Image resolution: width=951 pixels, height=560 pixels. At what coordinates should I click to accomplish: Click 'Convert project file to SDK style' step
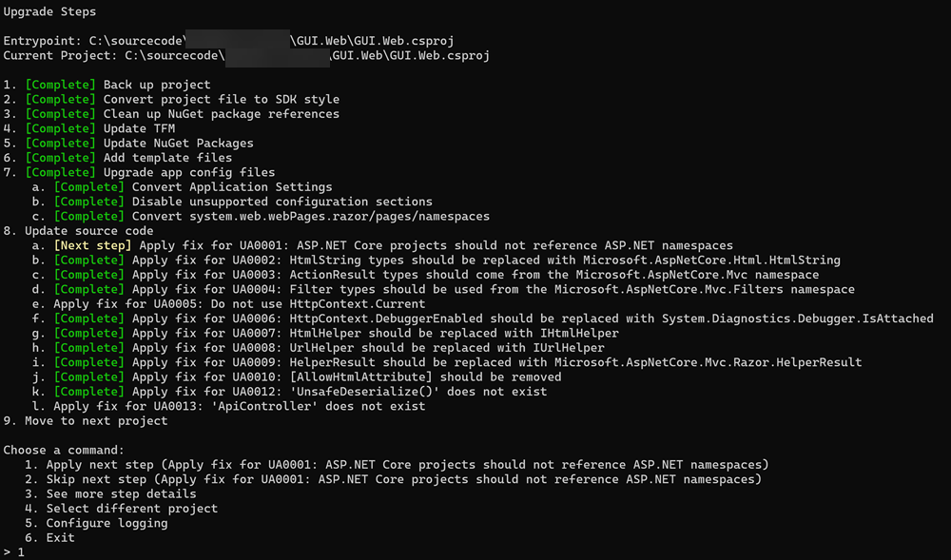[171, 100]
